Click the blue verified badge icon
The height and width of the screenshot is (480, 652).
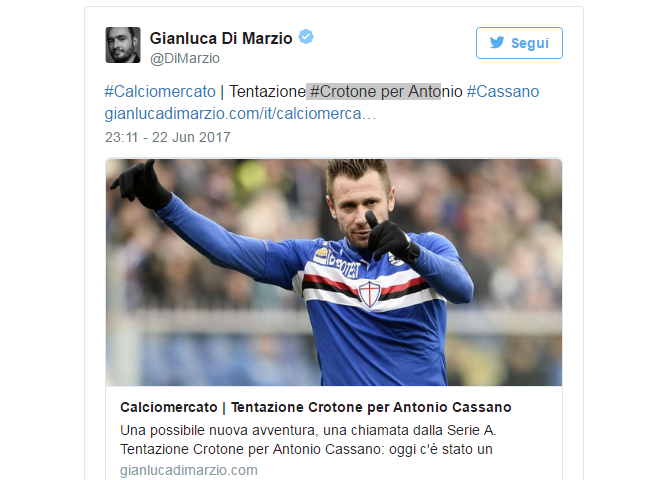tap(306, 37)
